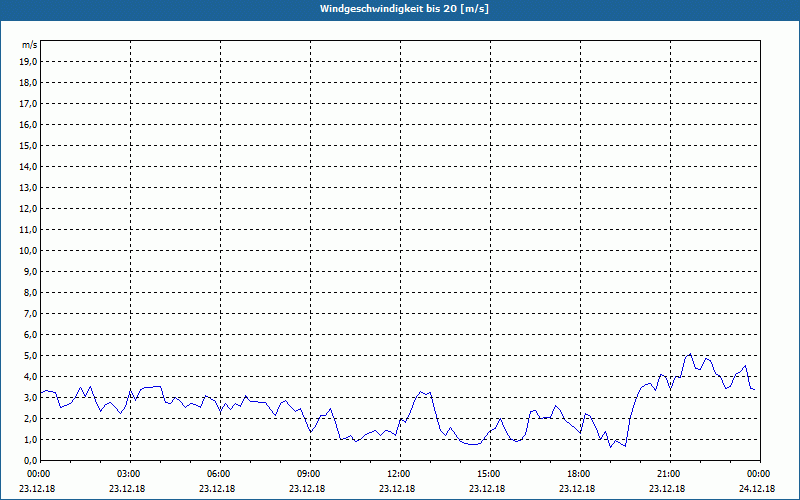This screenshot has height=500, width=800.
Task: Click the 09:00 time label
Action: tap(310, 474)
